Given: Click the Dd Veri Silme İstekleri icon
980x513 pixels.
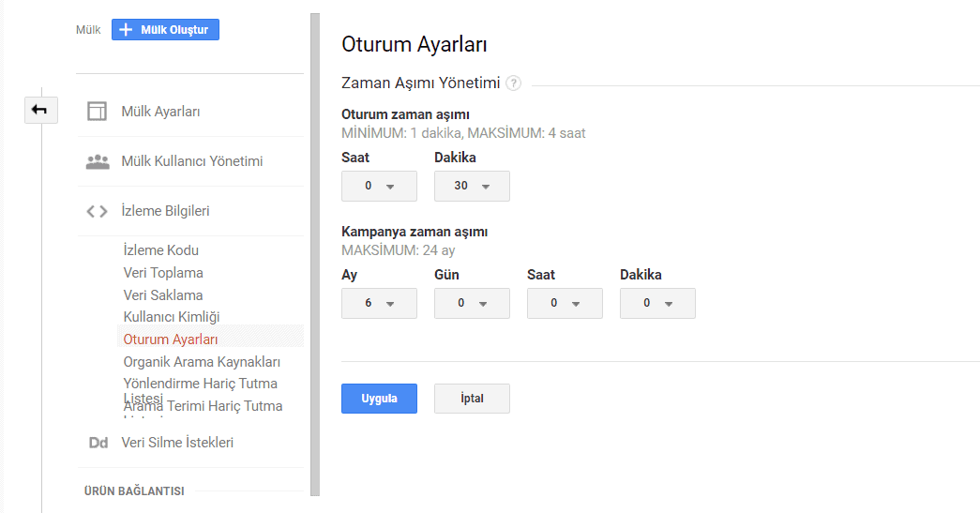Looking at the screenshot, I should (98, 443).
